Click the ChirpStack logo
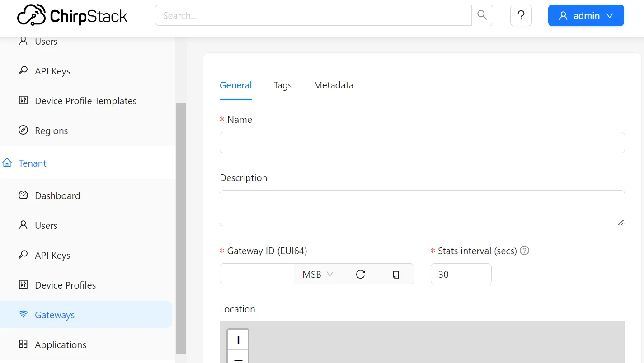The height and width of the screenshot is (363, 644). (72, 16)
